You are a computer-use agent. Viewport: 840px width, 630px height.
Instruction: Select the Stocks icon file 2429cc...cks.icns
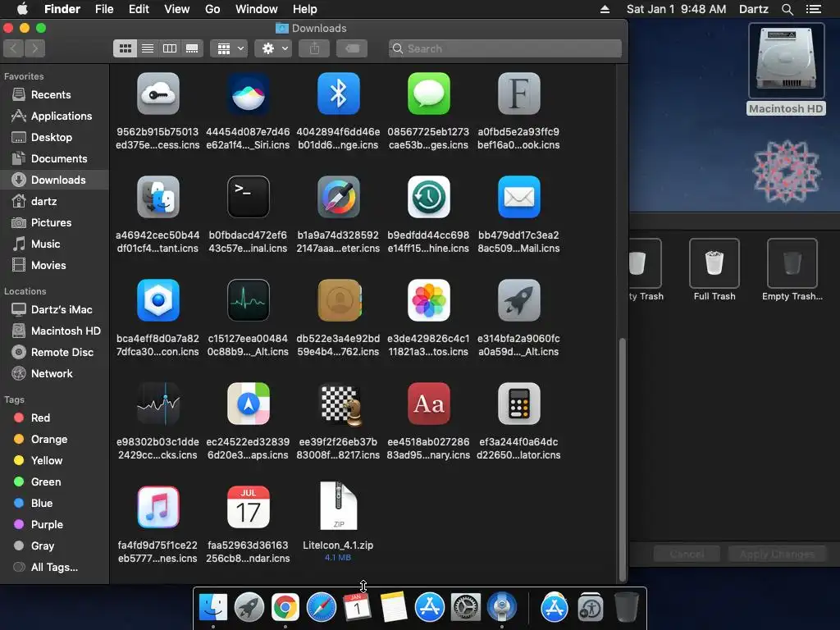158,404
